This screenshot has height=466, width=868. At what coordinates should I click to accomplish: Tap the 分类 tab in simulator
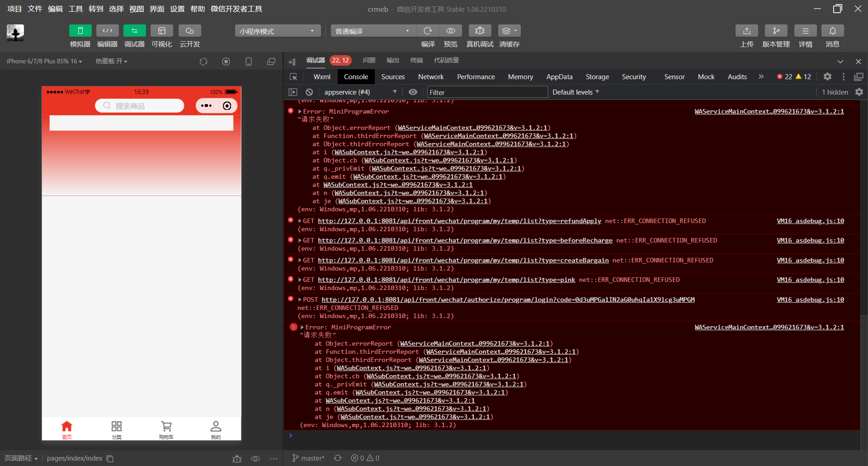[x=116, y=430]
